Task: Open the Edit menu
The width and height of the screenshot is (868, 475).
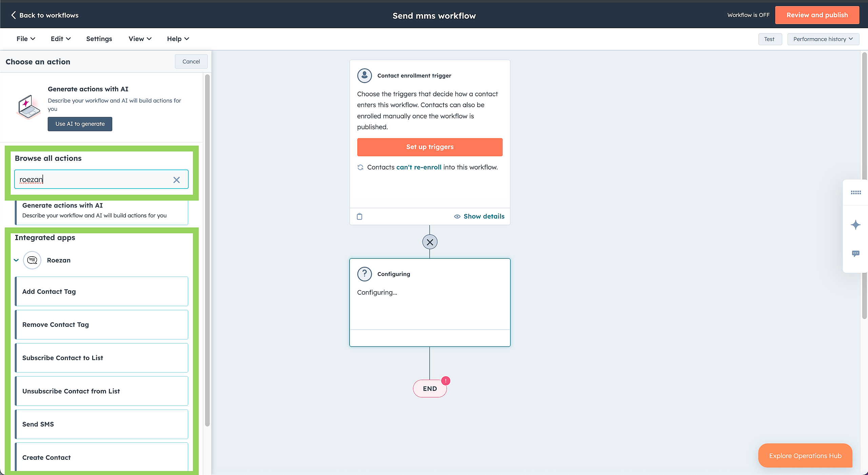Action: tap(61, 39)
